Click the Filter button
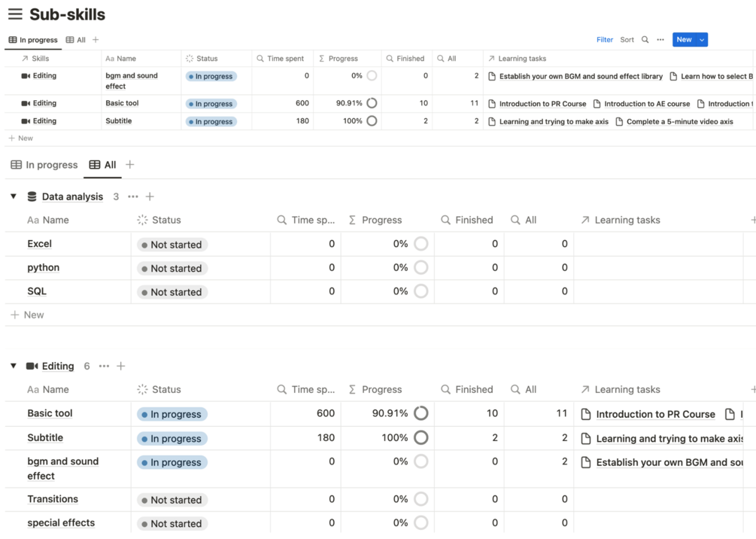Screen dimensions: 756x539 (605, 40)
